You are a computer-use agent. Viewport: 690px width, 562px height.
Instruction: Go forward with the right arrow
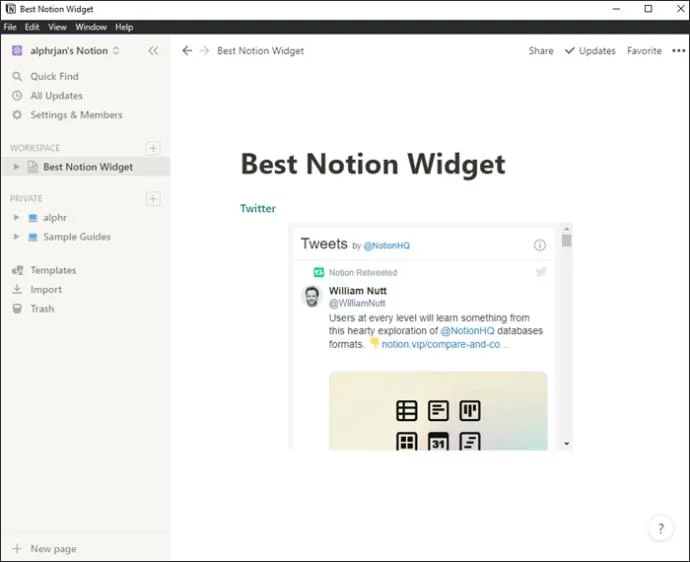[x=204, y=51]
